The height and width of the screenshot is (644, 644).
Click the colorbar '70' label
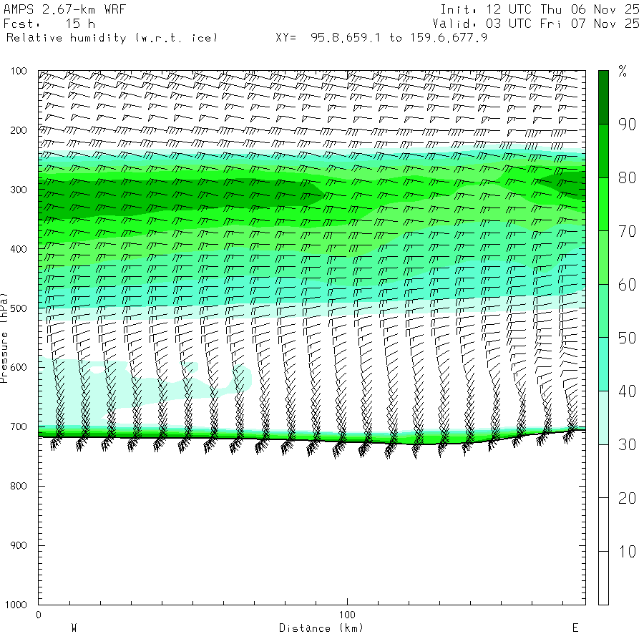point(627,231)
